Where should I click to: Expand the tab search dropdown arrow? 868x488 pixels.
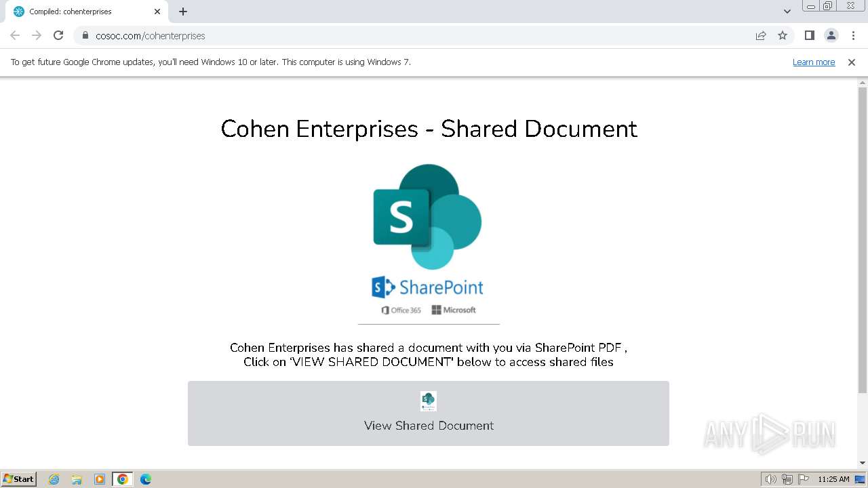(787, 12)
